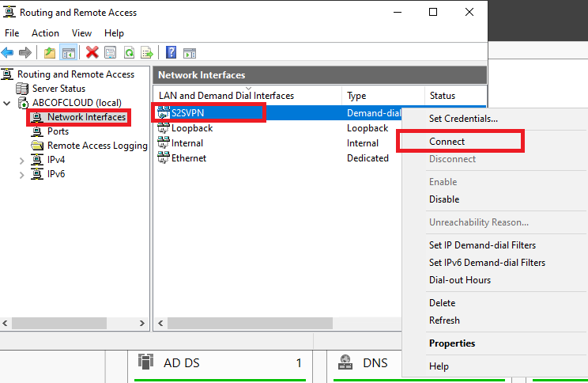Click the red Delete icon in toolbar
The height and width of the screenshot is (383, 588).
tap(92, 53)
